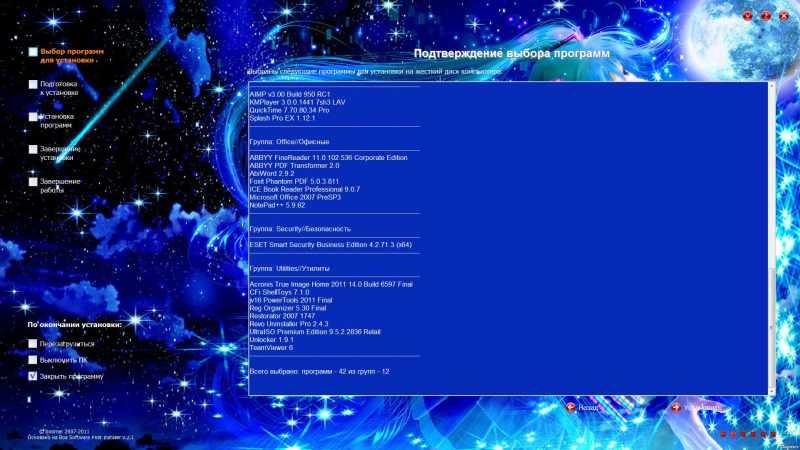
Task: Click the 'Подтверждение выбора программ' title
Action: pyautogui.click(x=512, y=54)
